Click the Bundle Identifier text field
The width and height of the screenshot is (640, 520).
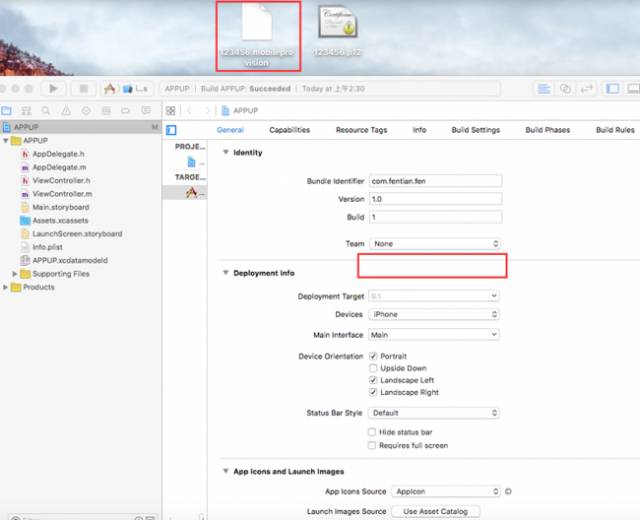coord(436,181)
